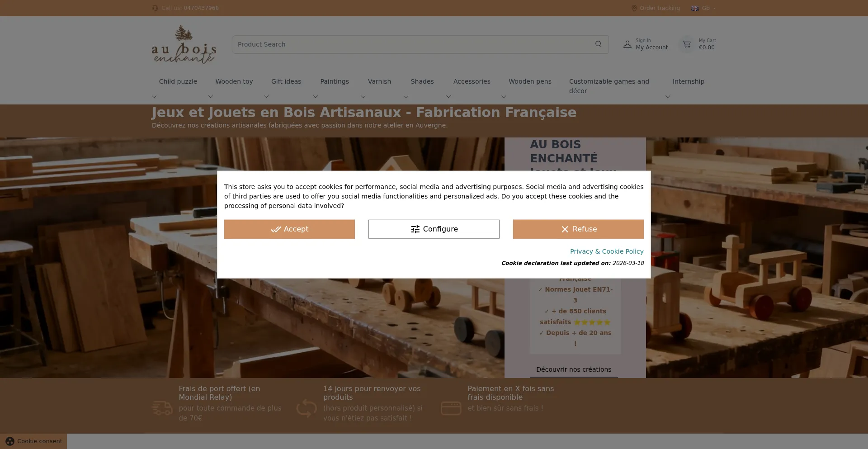Click the Depuis + de 20 ans text
Viewport: 868px width, 449px height.
coord(575,338)
